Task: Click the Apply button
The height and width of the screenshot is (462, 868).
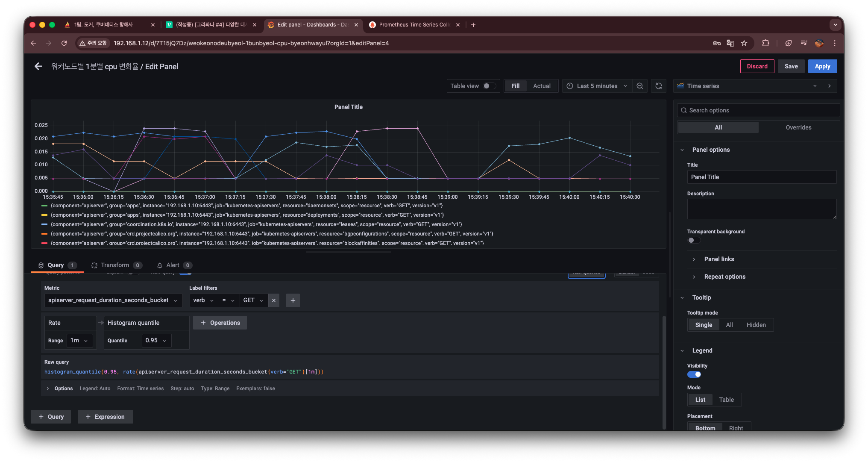Action: tap(822, 66)
